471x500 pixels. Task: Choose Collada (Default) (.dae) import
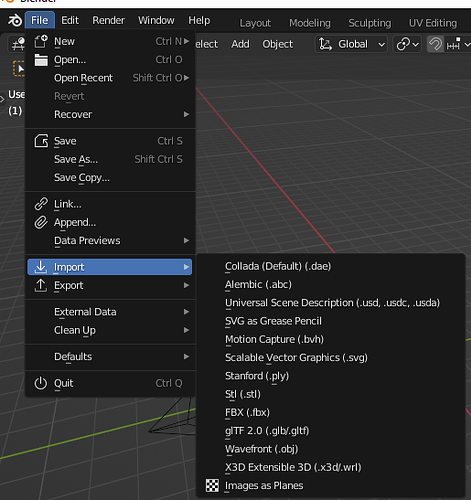pyautogui.click(x=331, y=266)
